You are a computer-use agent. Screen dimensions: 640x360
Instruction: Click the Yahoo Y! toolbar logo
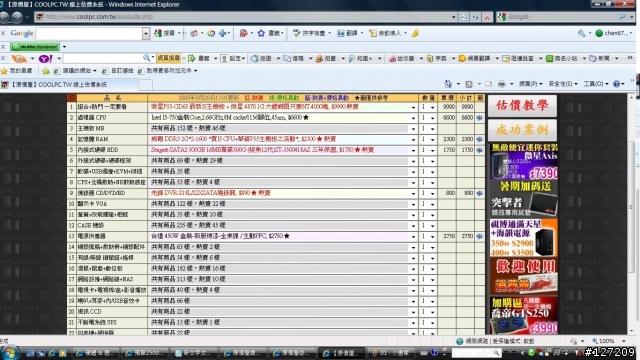[x=45, y=59]
